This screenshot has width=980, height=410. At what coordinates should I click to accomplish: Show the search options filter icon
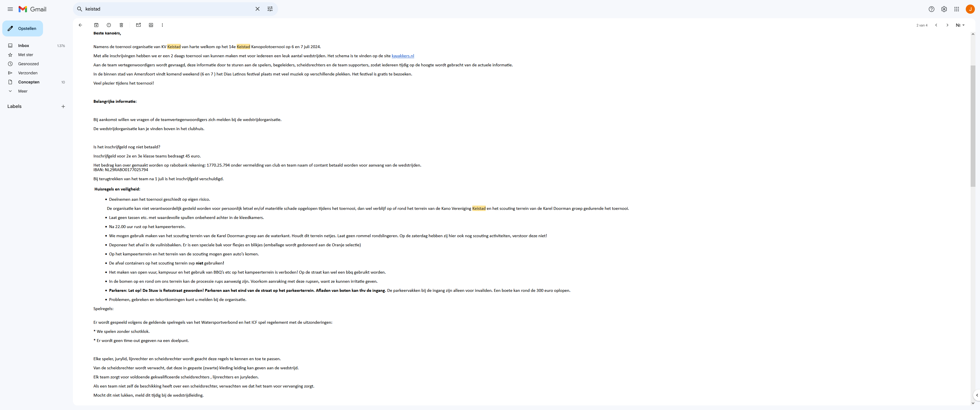coord(270,9)
